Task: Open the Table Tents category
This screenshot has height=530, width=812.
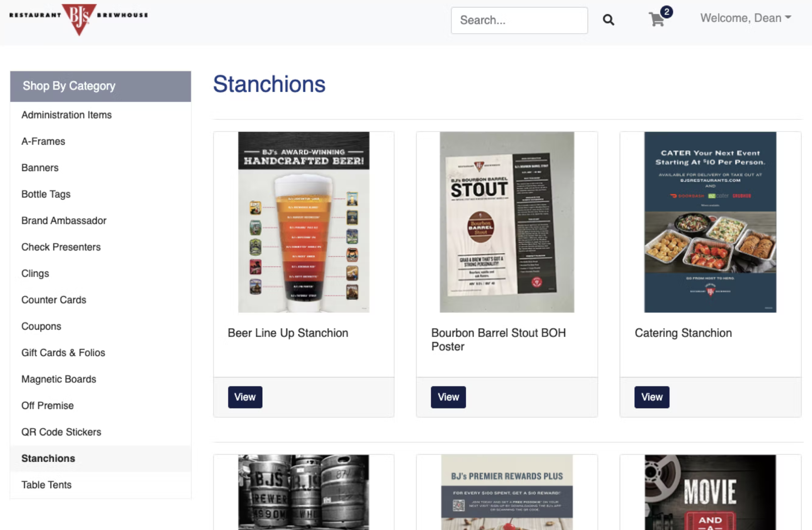Action: coord(47,485)
